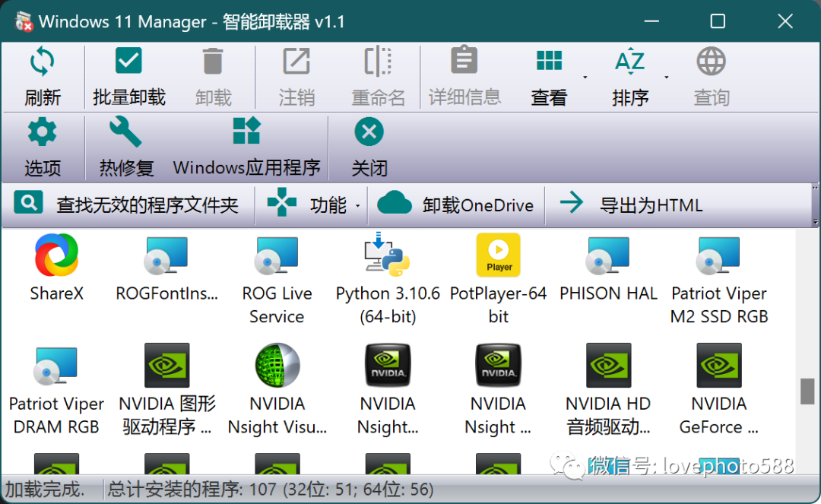Viewport: 821px width, 504px height.
Task: Maximize the Windows 11 Manager window
Action: [718, 21]
